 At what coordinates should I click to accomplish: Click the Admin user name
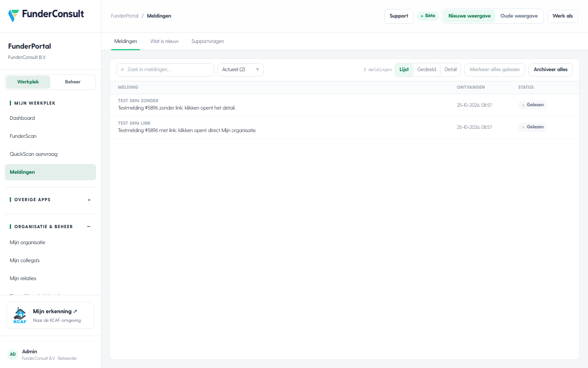click(x=29, y=352)
